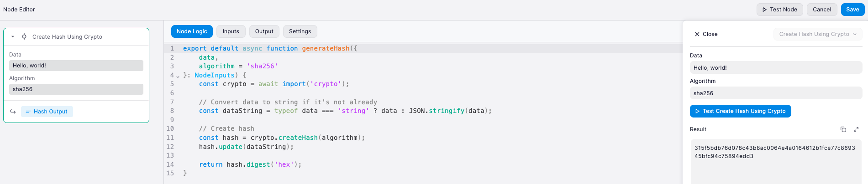
Task: Fold code block at line 4
Action: tap(178, 76)
